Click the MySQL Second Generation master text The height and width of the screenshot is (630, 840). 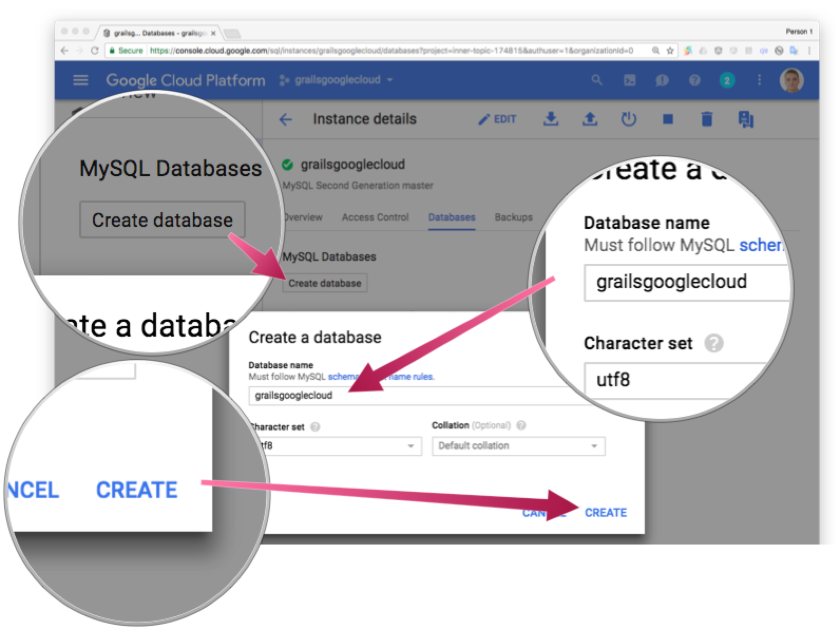(x=358, y=186)
